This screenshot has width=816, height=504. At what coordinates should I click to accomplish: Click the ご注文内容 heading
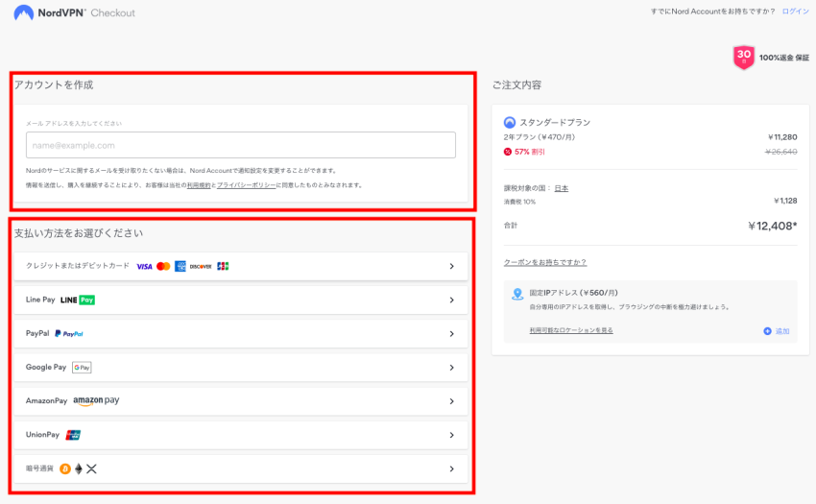516,84
